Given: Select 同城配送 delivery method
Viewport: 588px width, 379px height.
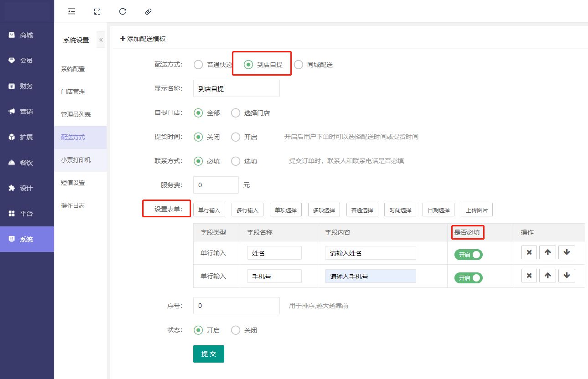Looking at the screenshot, I should point(299,65).
